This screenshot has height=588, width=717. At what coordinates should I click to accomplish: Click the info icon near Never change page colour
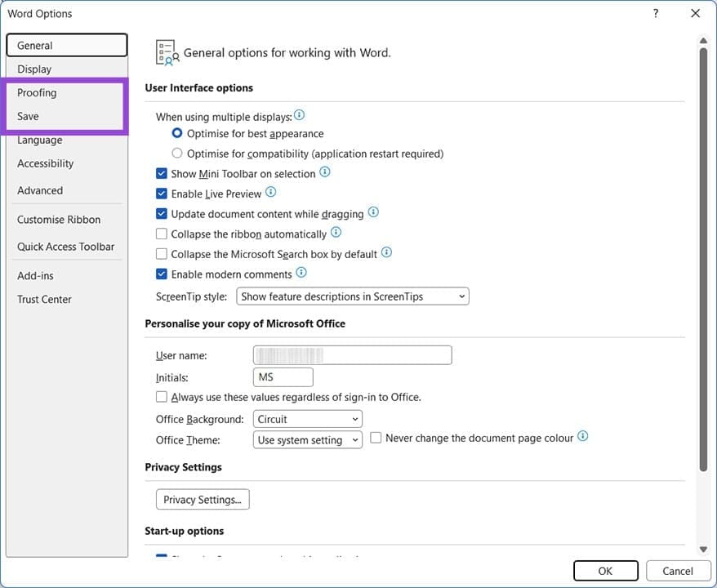(x=583, y=437)
